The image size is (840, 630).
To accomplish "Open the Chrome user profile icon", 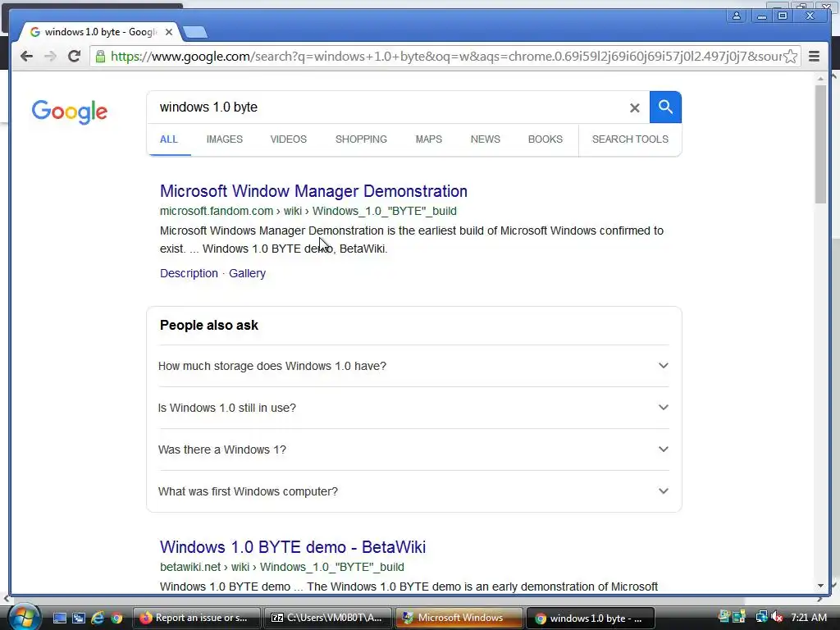I will click(x=737, y=16).
